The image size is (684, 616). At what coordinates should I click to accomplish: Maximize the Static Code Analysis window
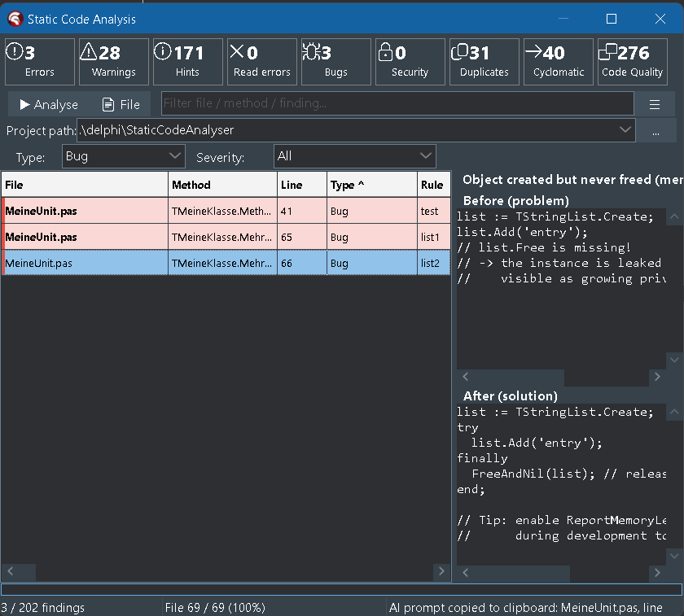tap(612, 19)
